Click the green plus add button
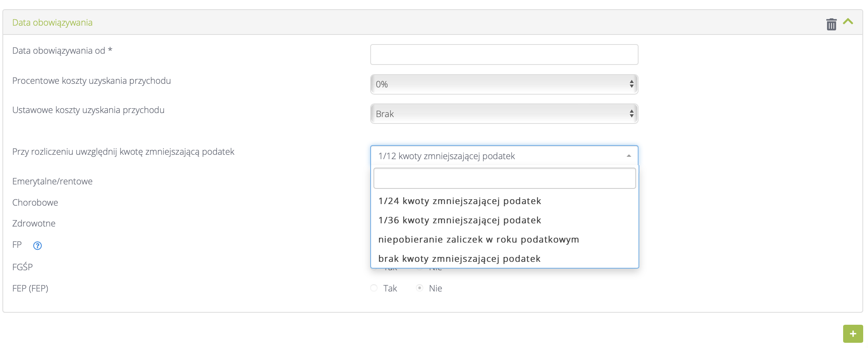The image size is (868, 348). coord(853,334)
